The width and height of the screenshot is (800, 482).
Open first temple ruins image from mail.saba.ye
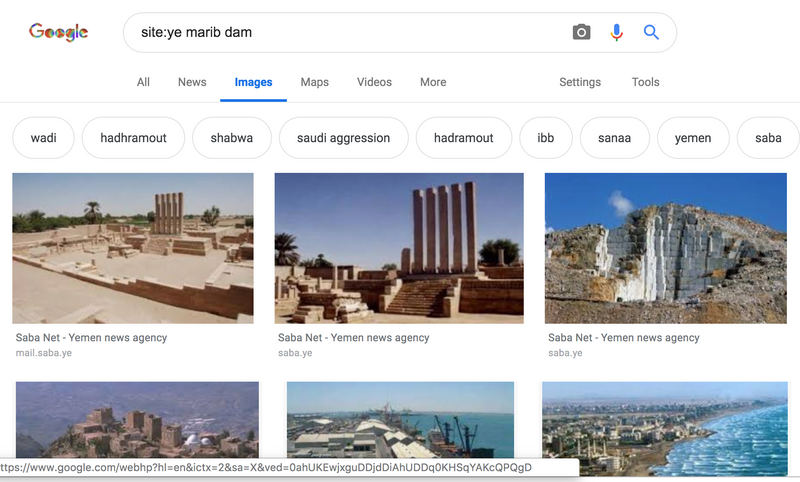click(x=133, y=248)
